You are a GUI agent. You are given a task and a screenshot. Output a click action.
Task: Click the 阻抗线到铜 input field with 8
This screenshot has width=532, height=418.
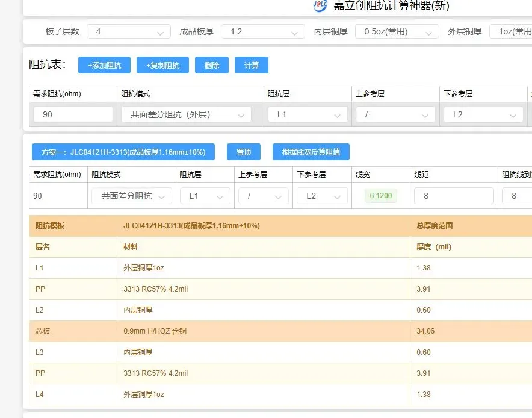click(x=517, y=196)
